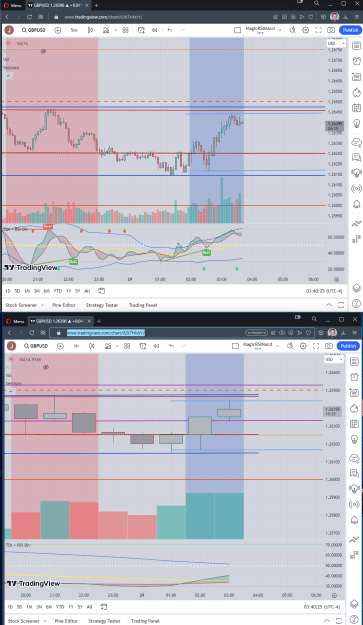
Task: Expand MagicRSIMacd layout dropdown in bottom window
Action: pos(277,346)
